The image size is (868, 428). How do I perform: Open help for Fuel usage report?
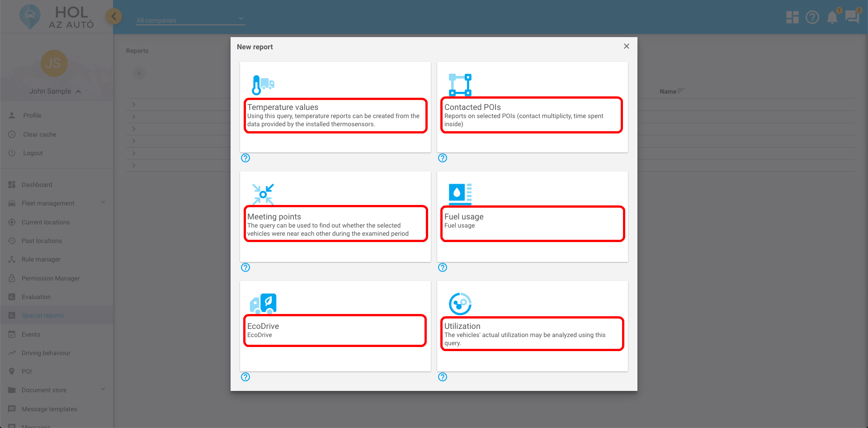[x=443, y=267]
